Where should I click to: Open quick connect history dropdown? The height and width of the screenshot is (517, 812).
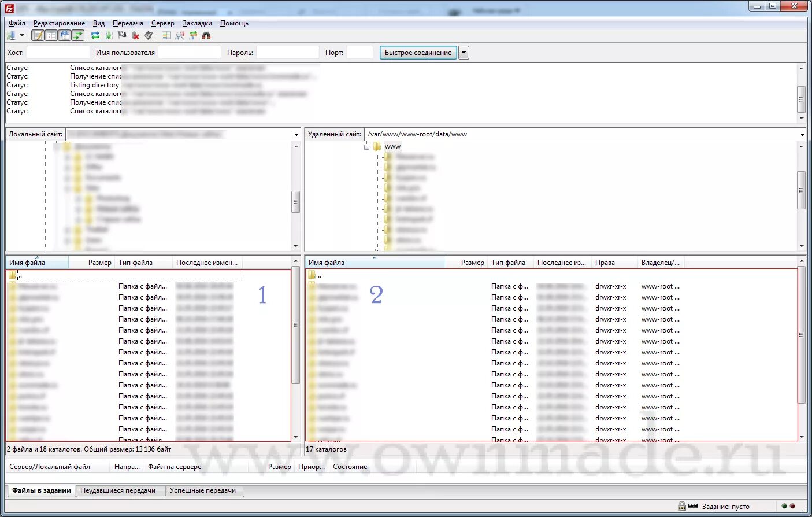click(x=464, y=53)
